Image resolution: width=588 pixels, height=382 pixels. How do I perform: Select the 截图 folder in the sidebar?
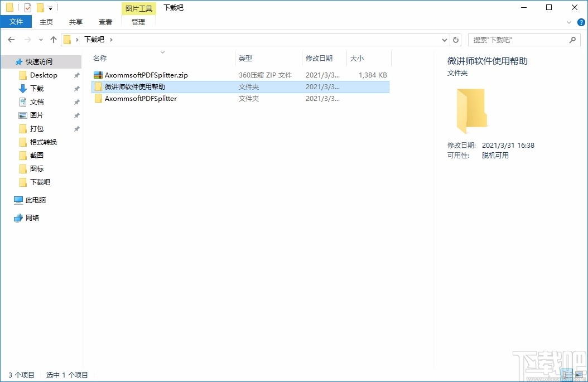pos(37,155)
